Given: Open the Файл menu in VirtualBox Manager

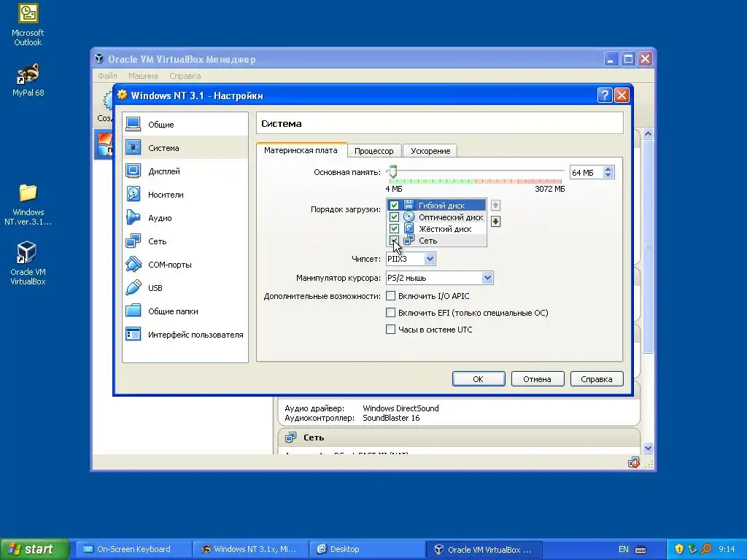Looking at the screenshot, I should tap(108, 76).
